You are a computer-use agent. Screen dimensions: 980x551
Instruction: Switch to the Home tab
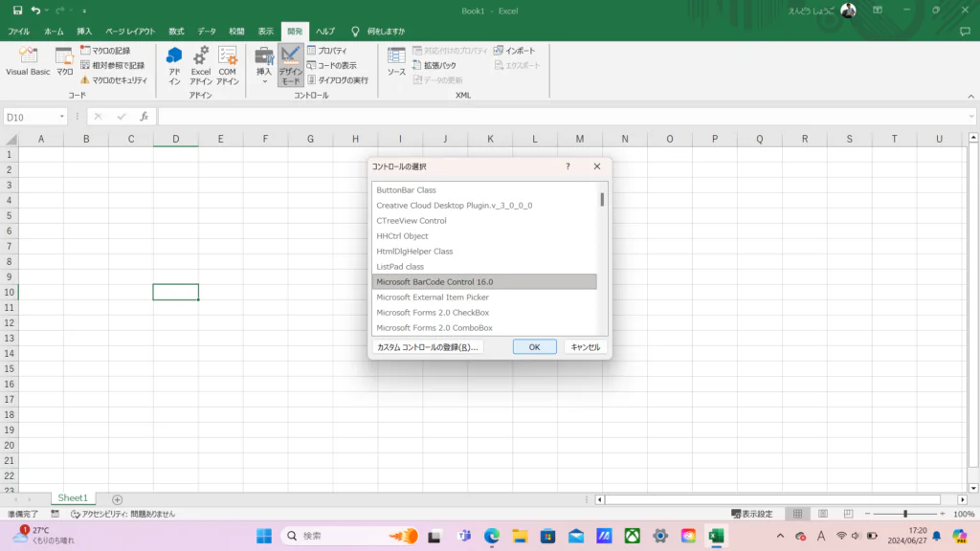tap(54, 32)
